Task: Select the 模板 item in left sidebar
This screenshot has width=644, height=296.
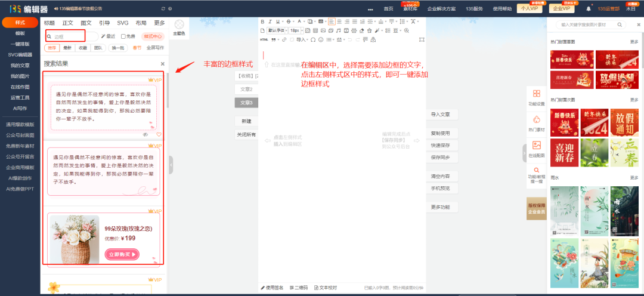Action: pyautogui.click(x=20, y=33)
